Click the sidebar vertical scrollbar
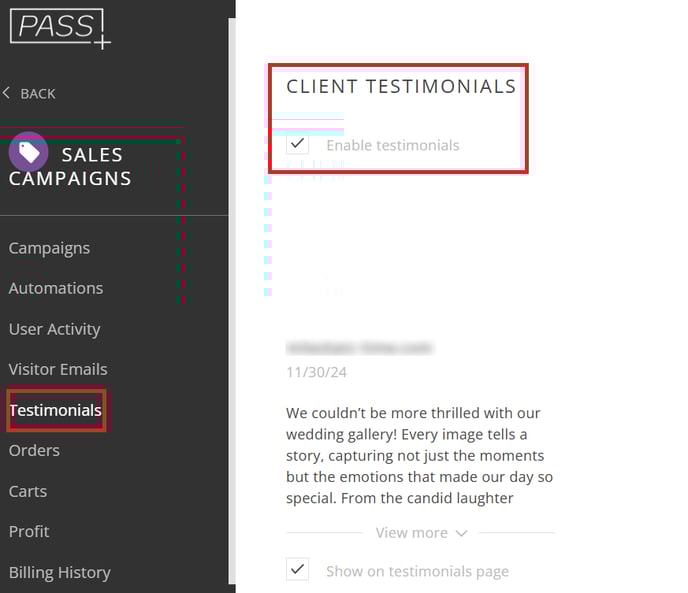The width and height of the screenshot is (688, 593). [232, 301]
